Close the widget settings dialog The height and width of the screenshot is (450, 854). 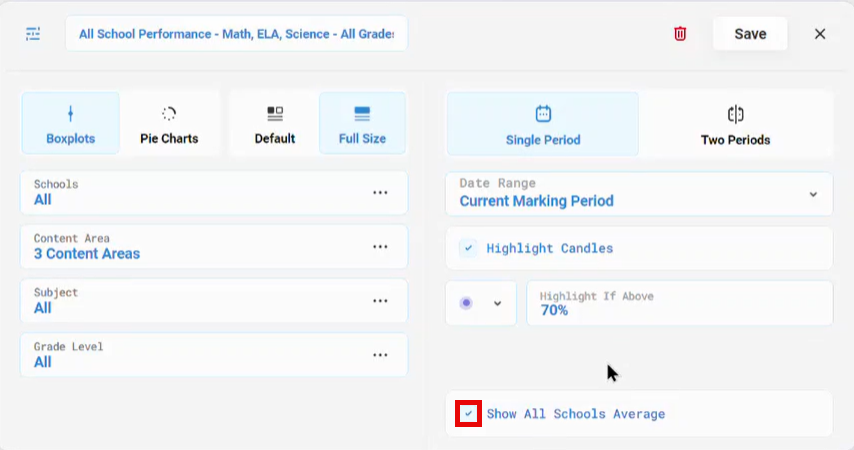click(x=820, y=34)
